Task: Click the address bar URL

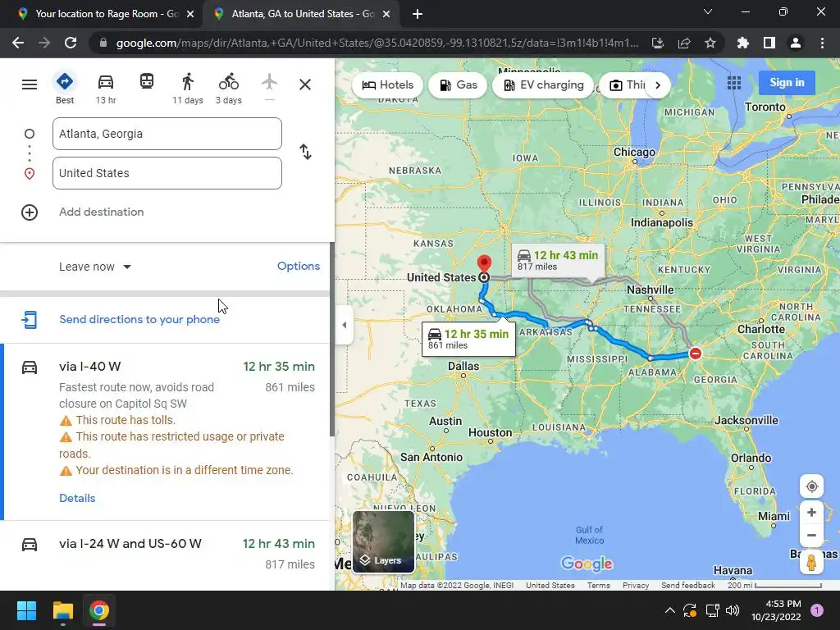Action: (x=377, y=43)
